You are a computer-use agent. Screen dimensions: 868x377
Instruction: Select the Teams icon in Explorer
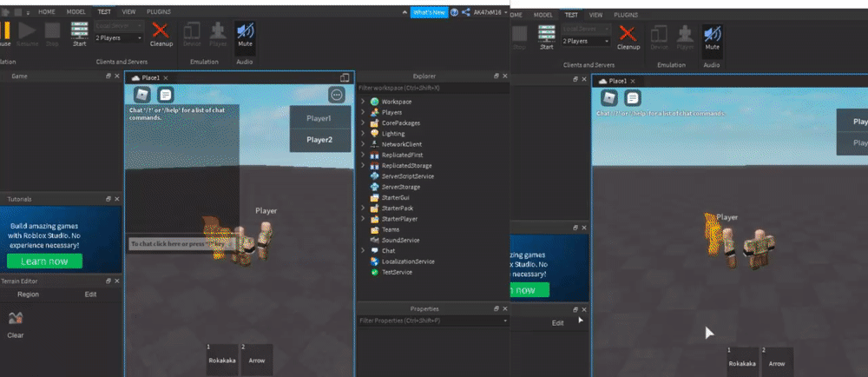375,229
